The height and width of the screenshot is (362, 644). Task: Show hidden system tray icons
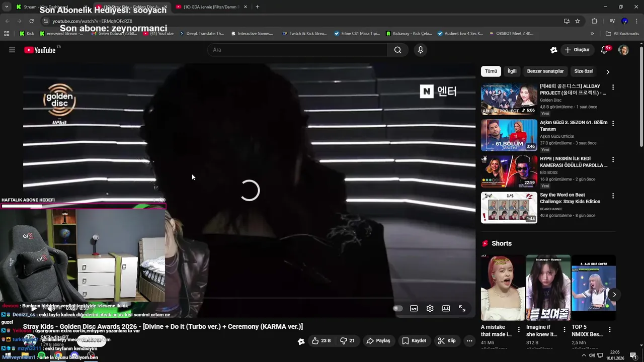[x=584, y=355]
